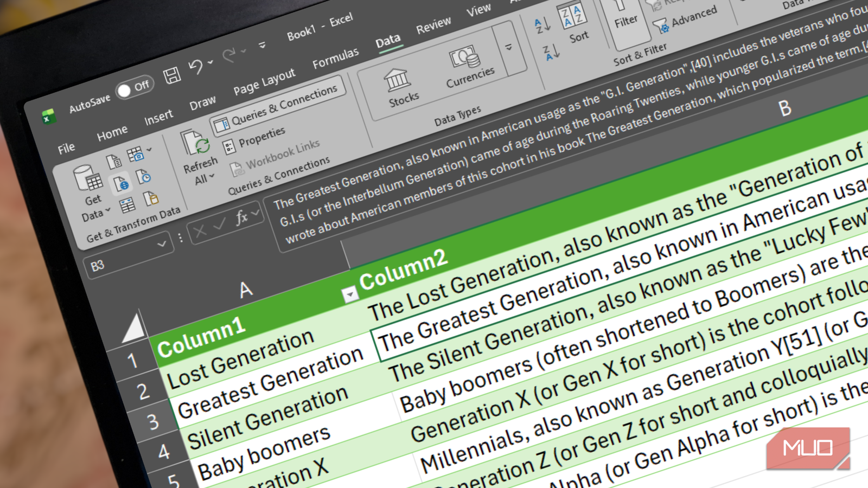Open the Queries & Connections pane button

point(278,106)
